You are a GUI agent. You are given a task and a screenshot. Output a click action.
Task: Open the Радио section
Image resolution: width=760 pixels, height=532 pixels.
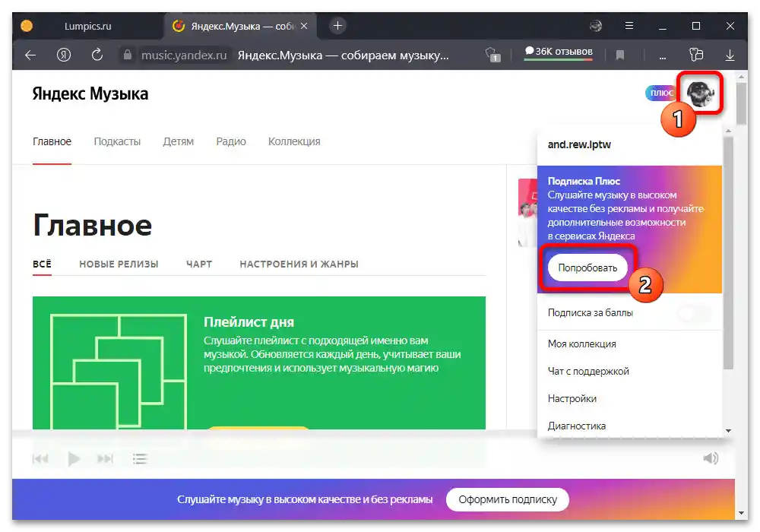(231, 141)
